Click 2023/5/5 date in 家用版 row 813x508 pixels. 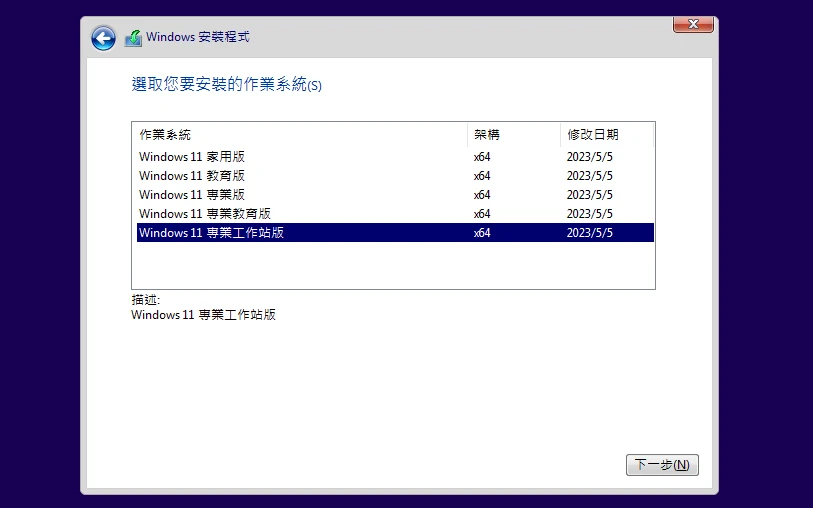590,157
